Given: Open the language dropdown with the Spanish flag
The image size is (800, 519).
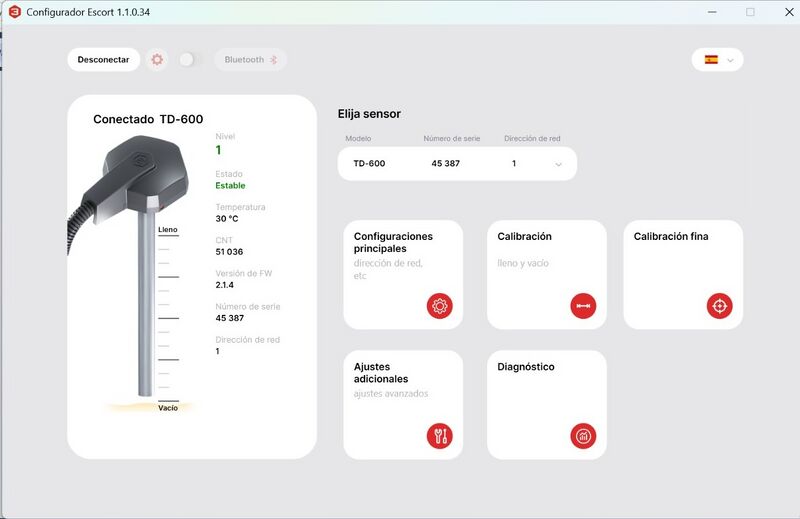Looking at the screenshot, I should click(x=717, y=60).
